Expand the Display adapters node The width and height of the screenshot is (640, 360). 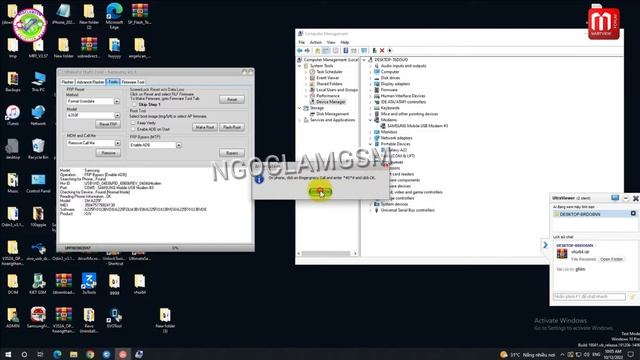(x=371, y=84)
